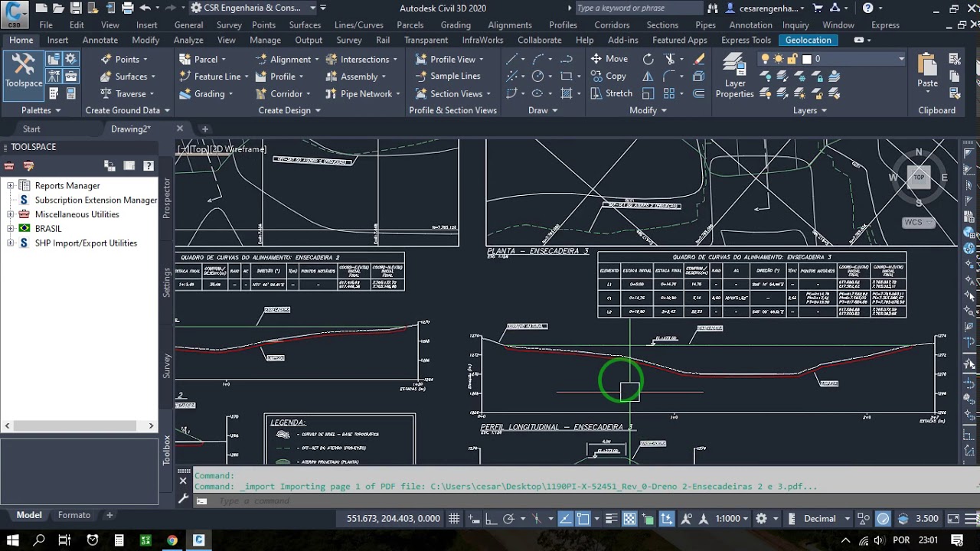Toggle transparency display in status bar
The height and width of the screenshot is (551, 980).
[x=629, y=518]
